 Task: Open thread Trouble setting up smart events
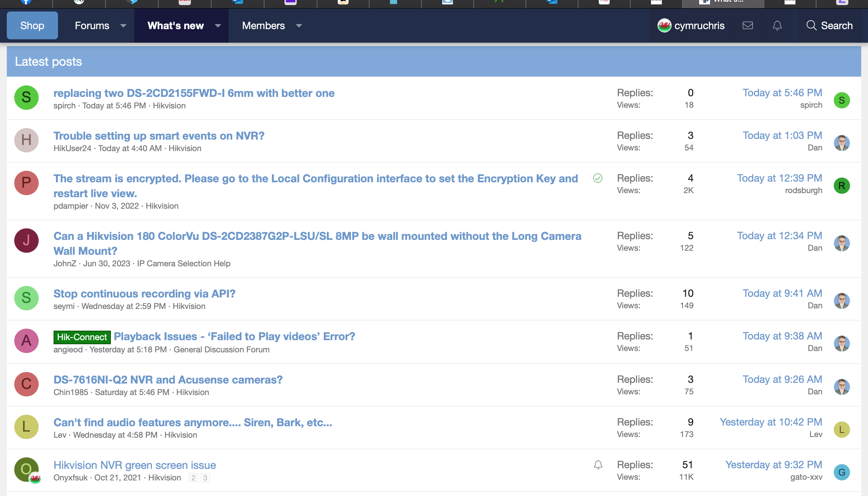tap(159, 136)
